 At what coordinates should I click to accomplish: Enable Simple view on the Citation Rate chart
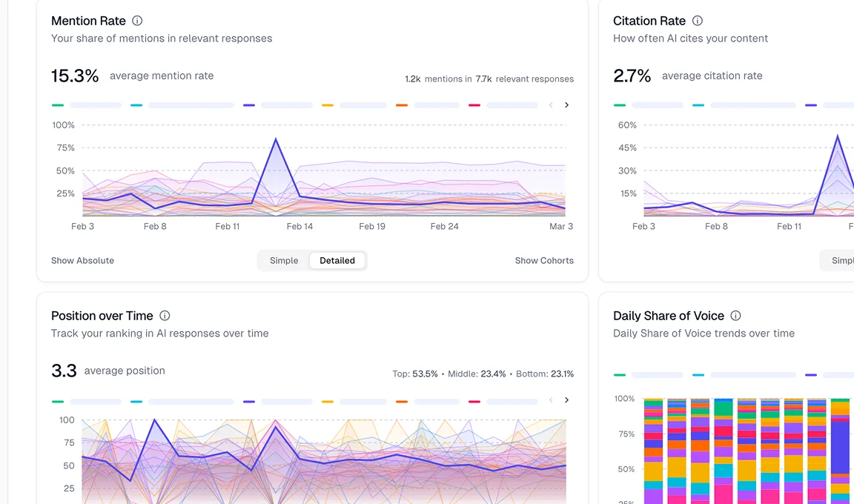pyautogui.click(x=844, y=260)
